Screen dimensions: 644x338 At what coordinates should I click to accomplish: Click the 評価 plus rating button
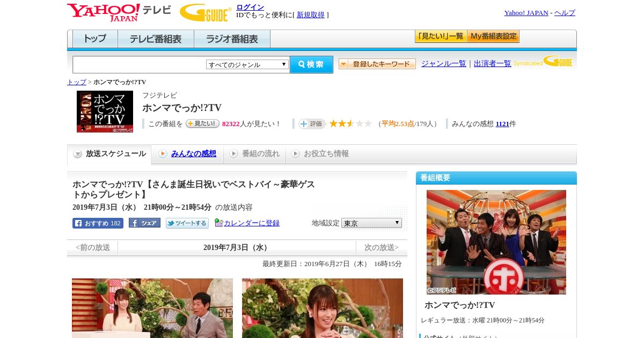click(312, 124)
